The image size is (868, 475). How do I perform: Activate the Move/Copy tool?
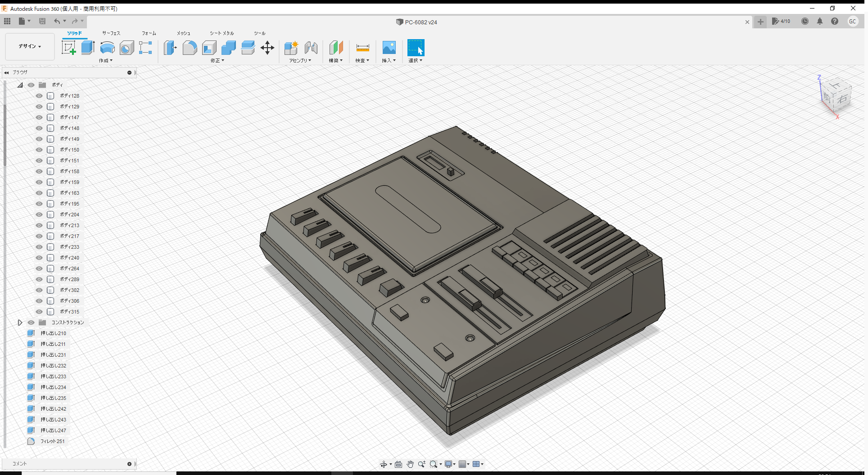point(267,47)
